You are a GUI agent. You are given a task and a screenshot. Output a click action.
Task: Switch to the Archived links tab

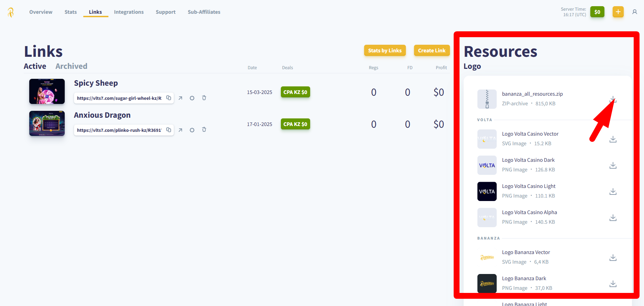coord(71,66)
